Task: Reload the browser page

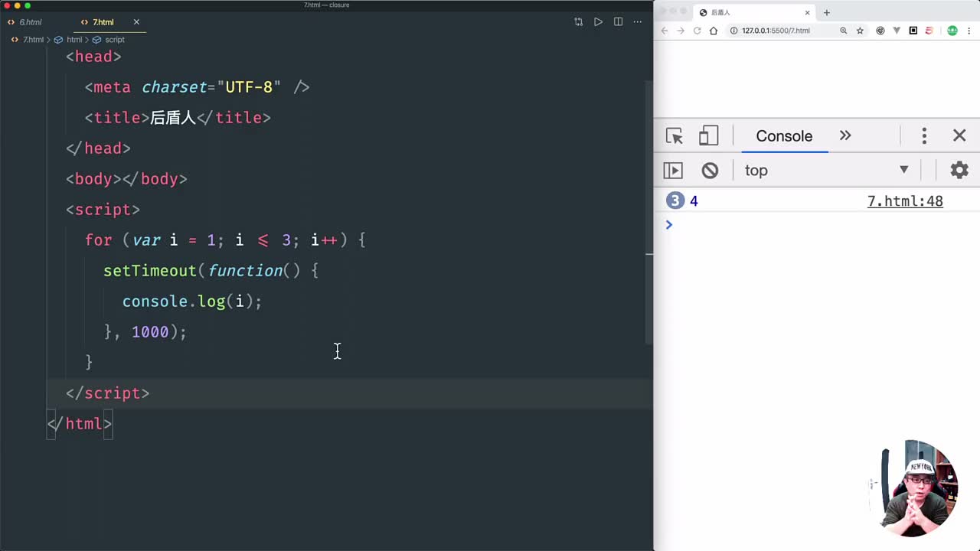Action: click(x=697, y=31)
